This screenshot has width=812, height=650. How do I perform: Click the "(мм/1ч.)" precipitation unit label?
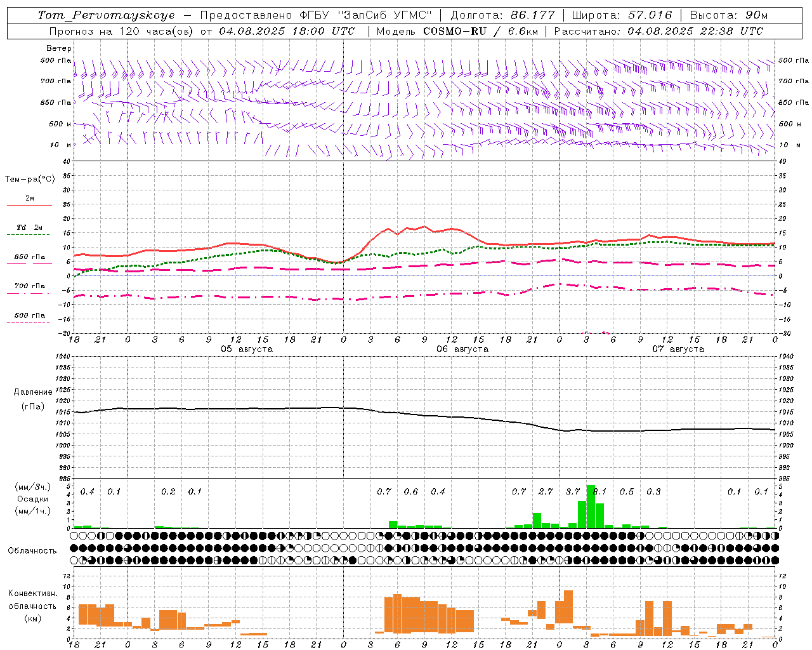(x=33, y=511)
